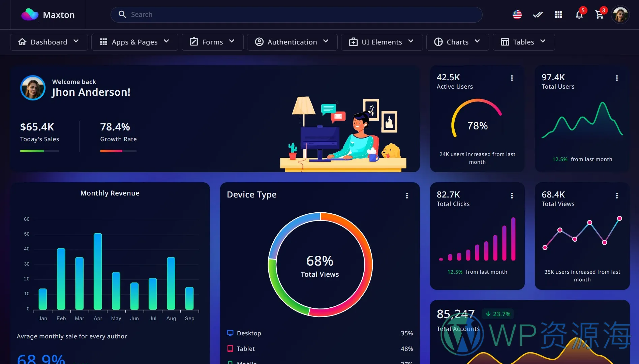The height and width of the screenshot is (364, 639).
Task: Click the Today's Sales progress bar
Action: click(x=40, y=151)
